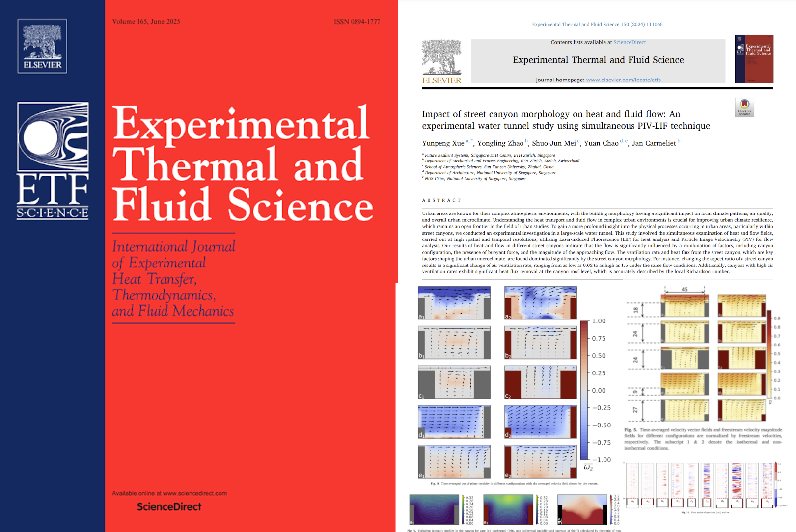Viewport: 796px width, 532px height.
Task: Click the Fig. 8 caption under the vorticity panels
Action: [514, 484]
